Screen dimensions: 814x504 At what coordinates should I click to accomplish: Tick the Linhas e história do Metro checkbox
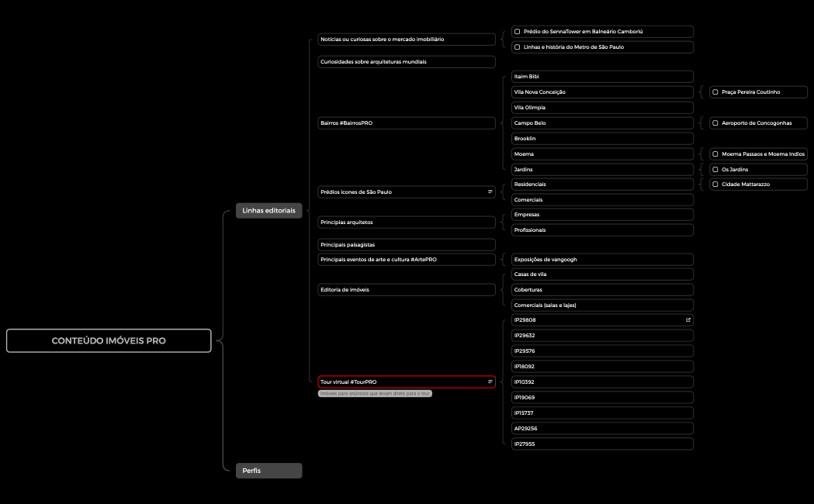[518, 47]
